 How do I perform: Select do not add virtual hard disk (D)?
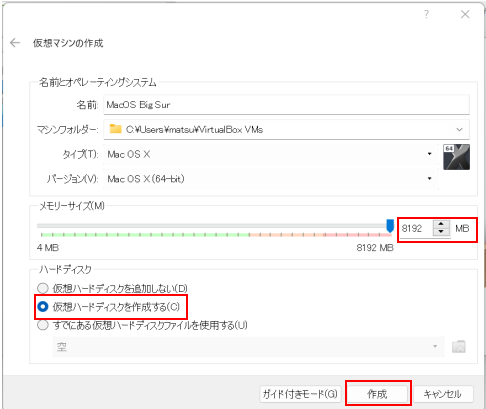pos(112,288)
